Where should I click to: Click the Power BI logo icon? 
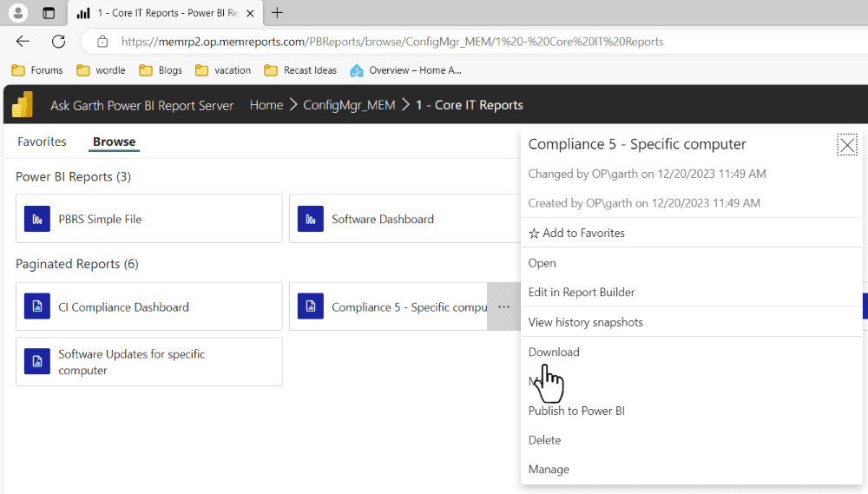pos(23,105)
